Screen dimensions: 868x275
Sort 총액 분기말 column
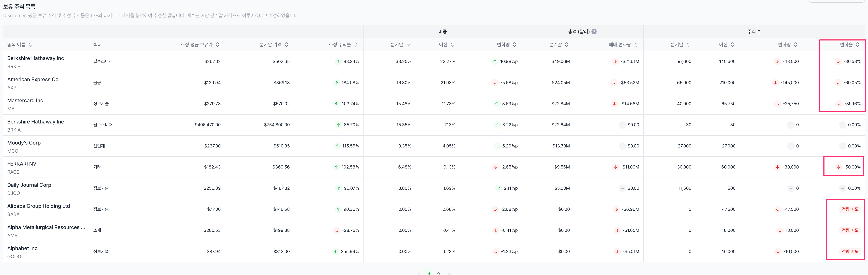point(566,44)
